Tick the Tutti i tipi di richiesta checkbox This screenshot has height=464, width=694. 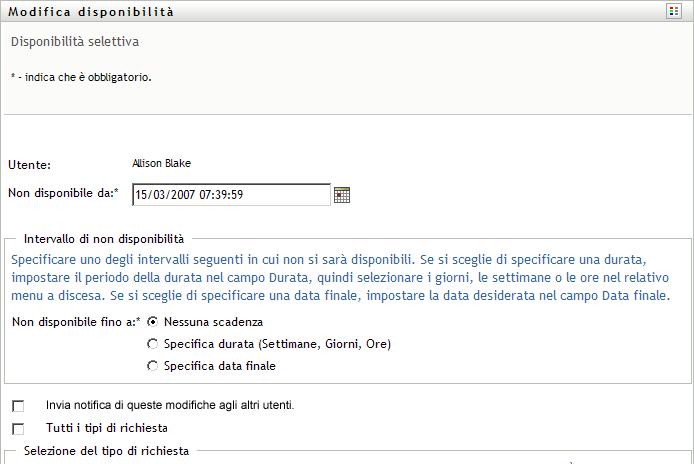point(18,428)
